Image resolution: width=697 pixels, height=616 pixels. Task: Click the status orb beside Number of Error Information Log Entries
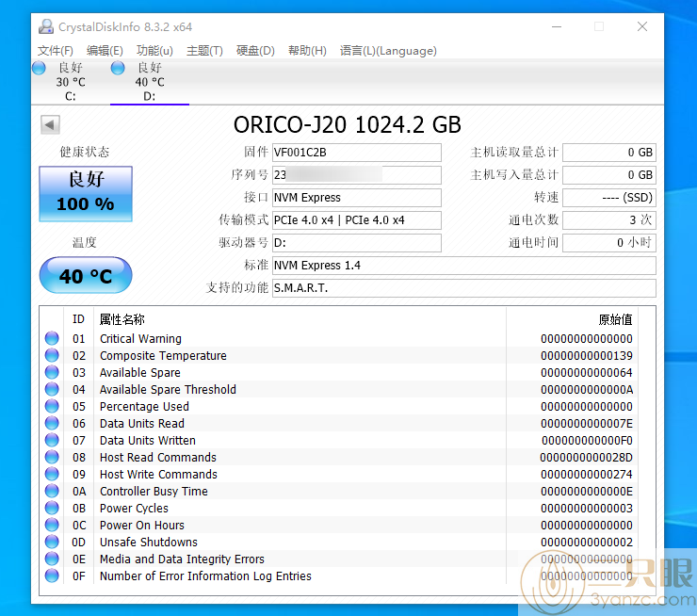[52, 575]
